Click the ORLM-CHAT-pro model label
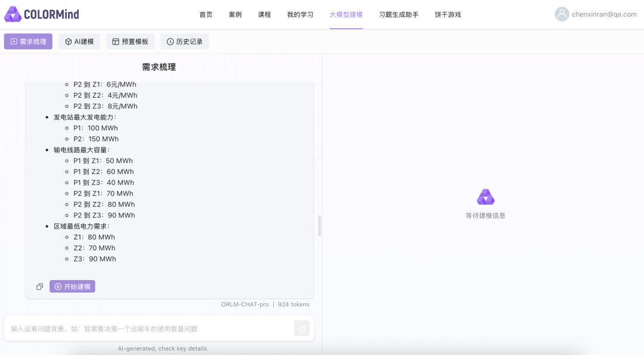 pos(245,304)
